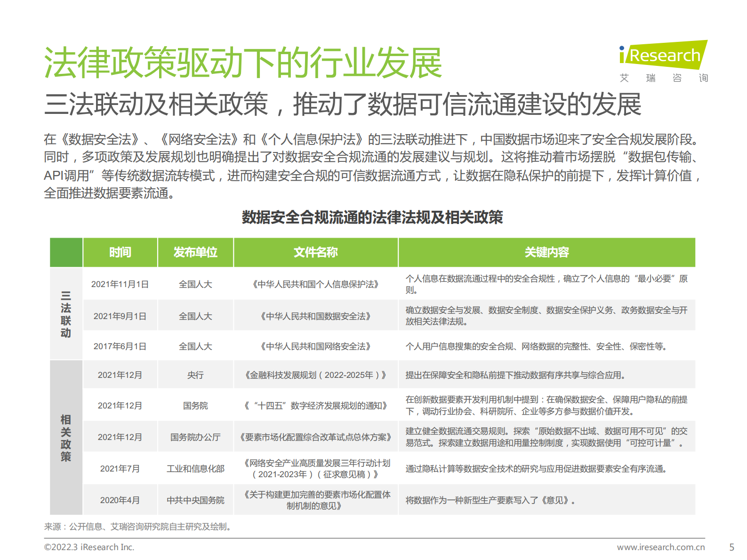Open the www.iresearch.com.cn link
The image size is (747, 560).
(661, 547)
